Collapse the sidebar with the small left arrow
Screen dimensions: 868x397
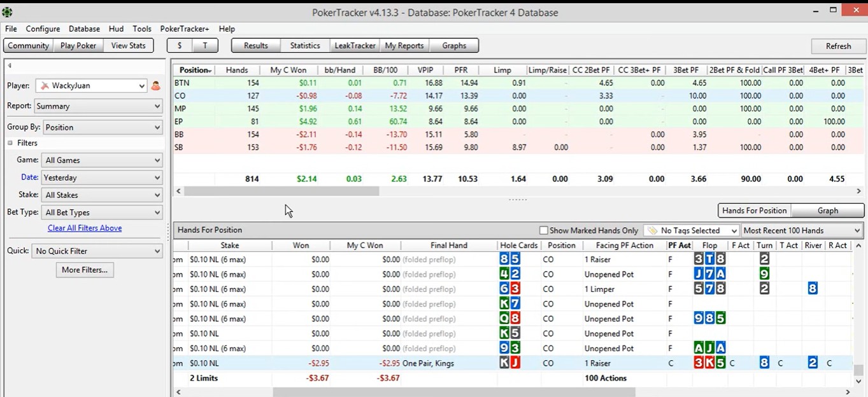pos(10,66)
